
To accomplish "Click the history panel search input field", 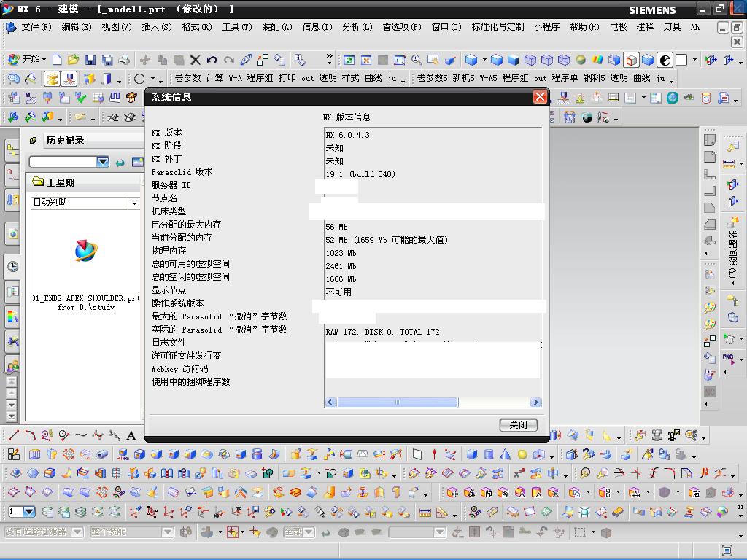I will 63,162.
